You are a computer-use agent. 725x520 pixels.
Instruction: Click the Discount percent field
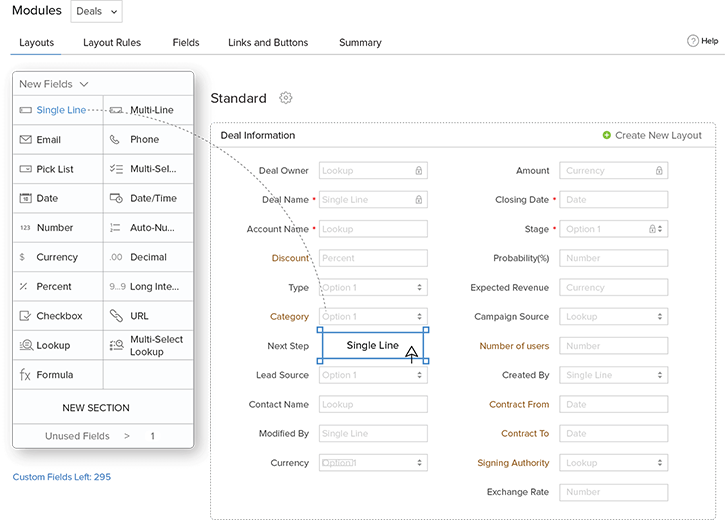pyautogui.click(x=373, y=258)
